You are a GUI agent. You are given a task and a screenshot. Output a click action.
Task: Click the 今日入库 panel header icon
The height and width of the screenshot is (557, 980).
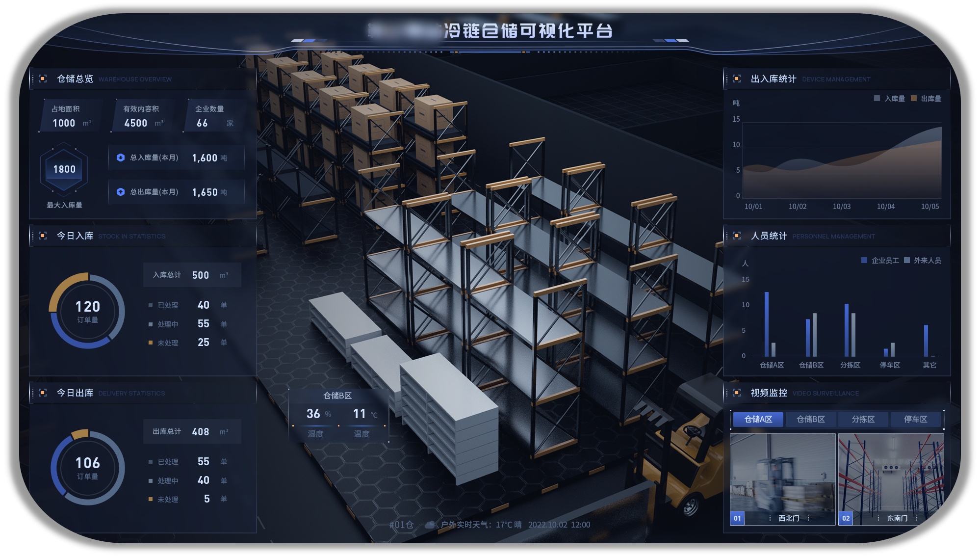(x=43, y=236)
